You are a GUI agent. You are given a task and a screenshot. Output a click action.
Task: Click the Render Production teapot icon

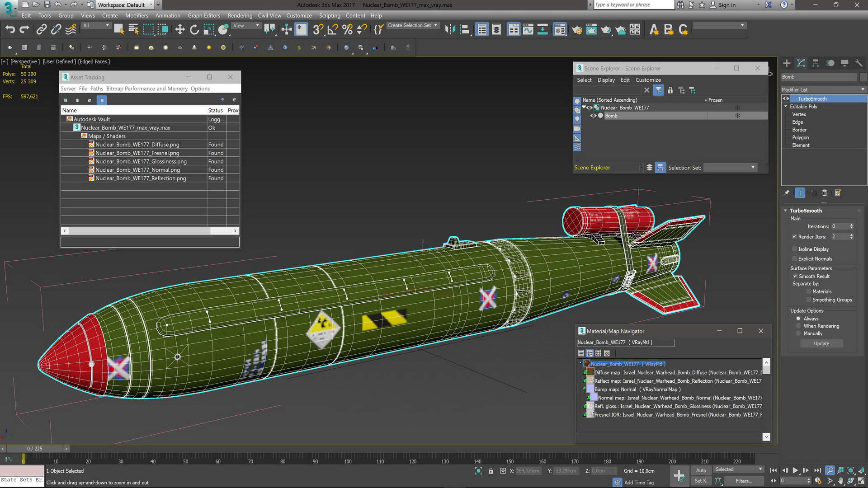(606, 30)
